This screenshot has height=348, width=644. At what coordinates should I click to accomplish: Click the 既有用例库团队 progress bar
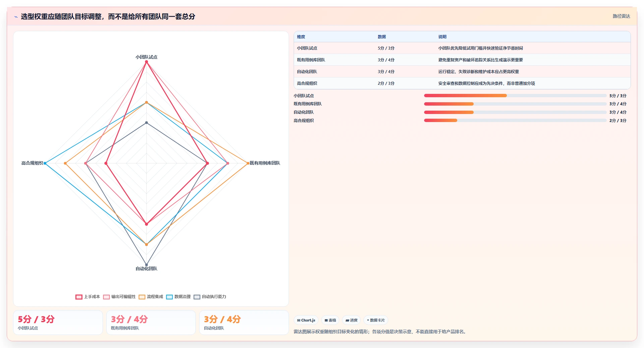[x=515, y=104]
